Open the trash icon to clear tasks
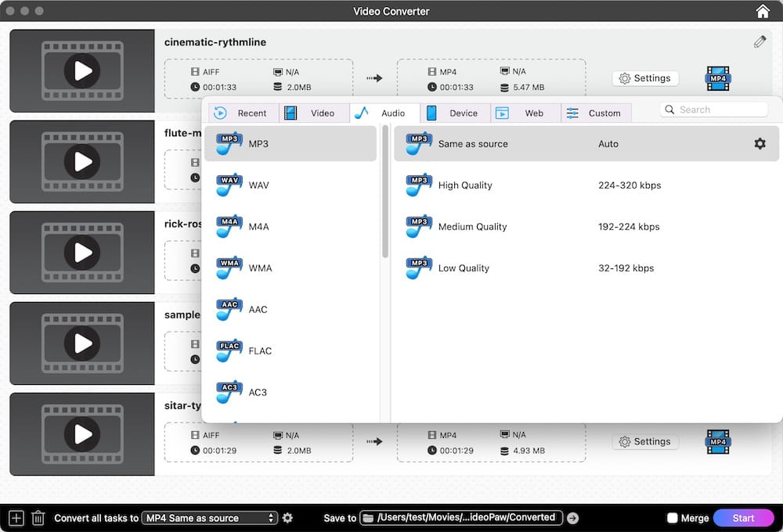Image resolution: width=783 pixels, height=532 pixels. [38, 517]
